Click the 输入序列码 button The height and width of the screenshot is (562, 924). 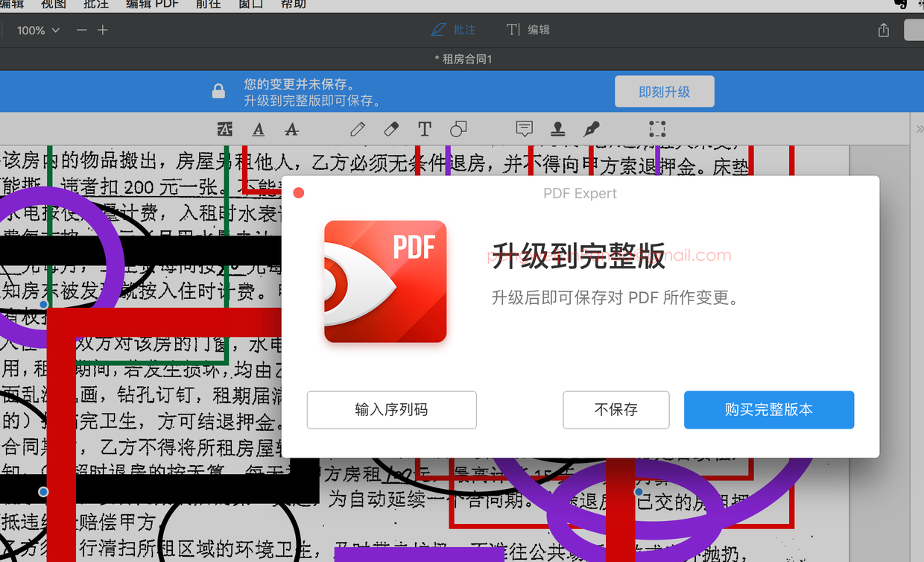(392, 410)
